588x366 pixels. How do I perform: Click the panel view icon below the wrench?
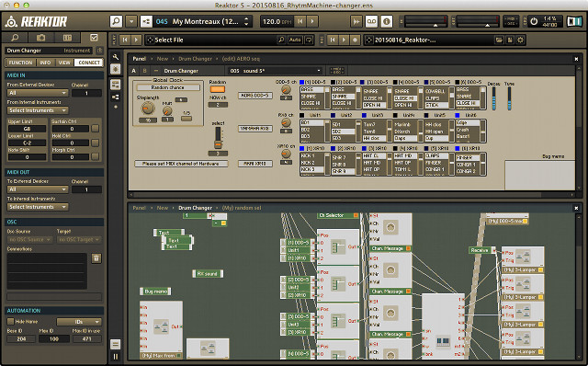116,69
